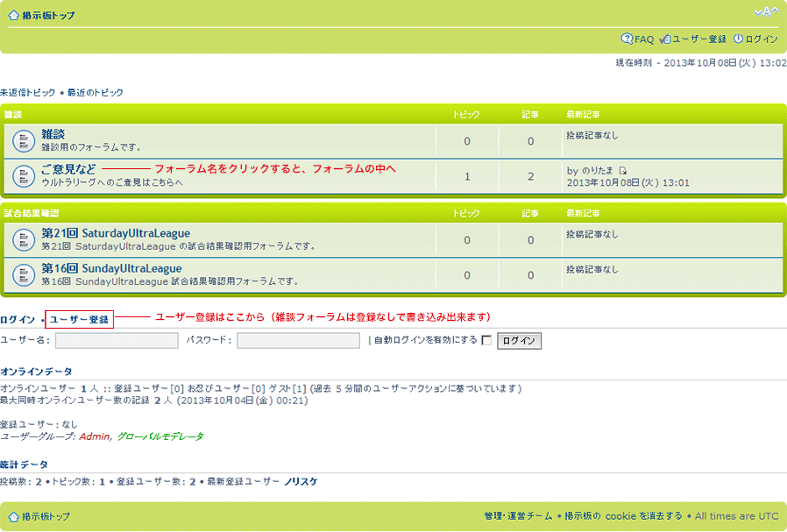Screen dimensions: 787x532
Task: Enable the 自動ログインを有効にする checkbox
Action: click(x=486, y=340)
